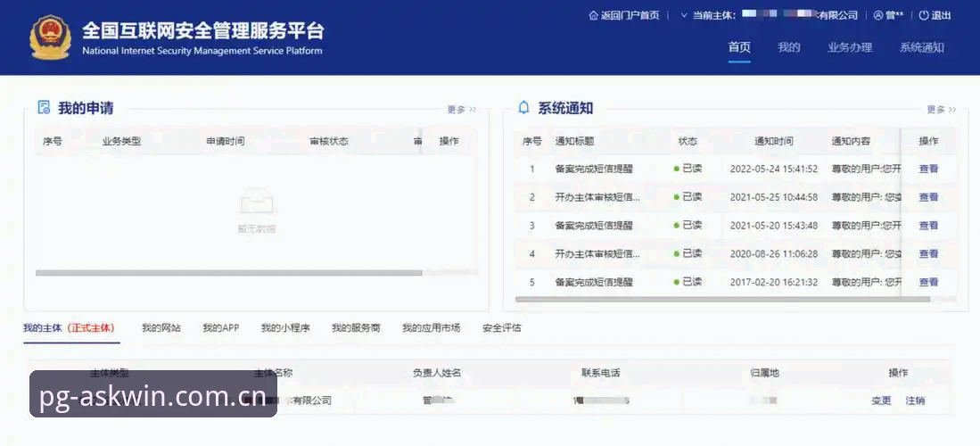Click 退出 to log out
The width and height of the screenshot is (980, 446).
tap(941, 16)
